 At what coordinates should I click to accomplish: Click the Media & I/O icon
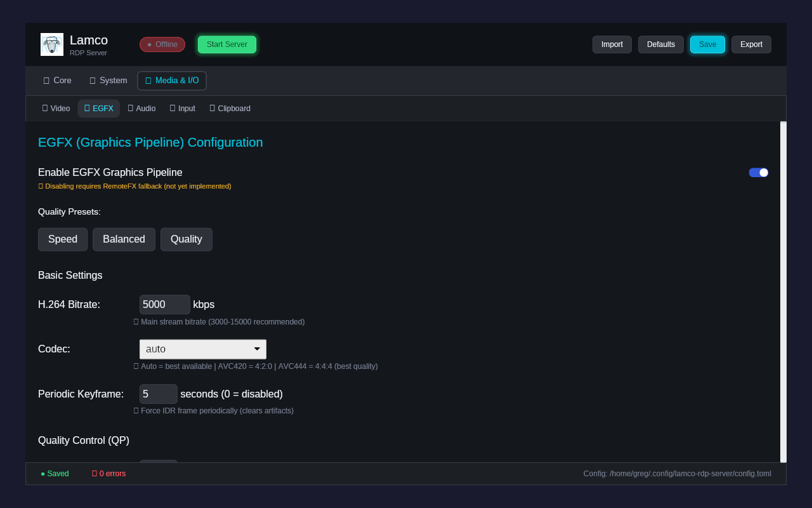[x=147, y=81]
